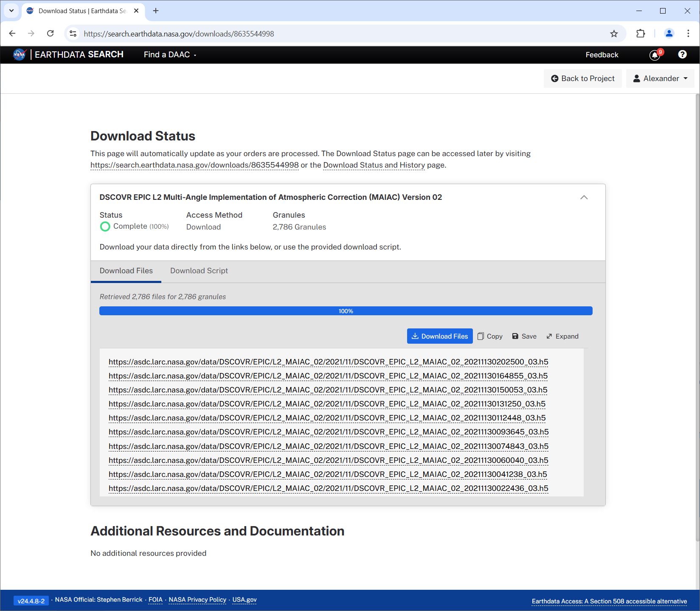Open the link ending 20211130131250_03.h5
The width and height of the screenshot is (700, 611).
327,404
